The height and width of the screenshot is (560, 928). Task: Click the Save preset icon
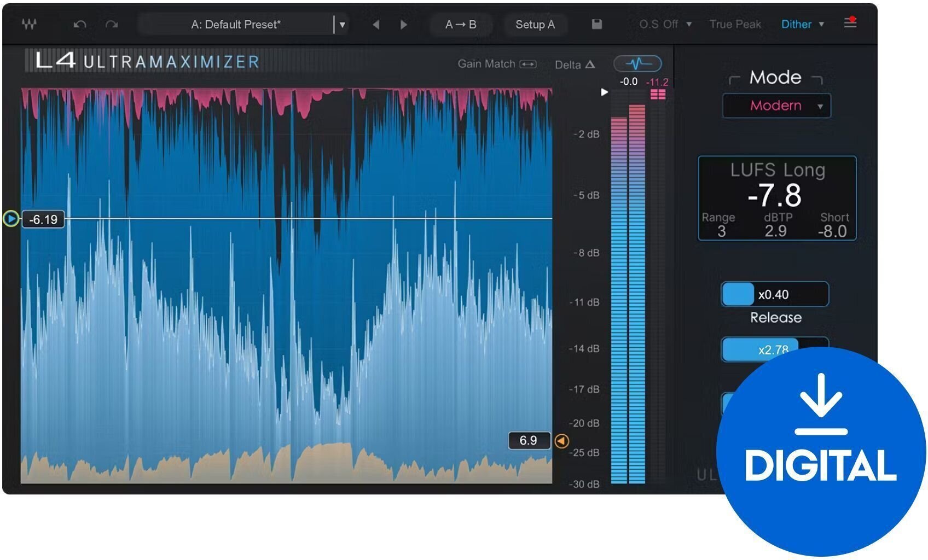[x=596, y=24]
